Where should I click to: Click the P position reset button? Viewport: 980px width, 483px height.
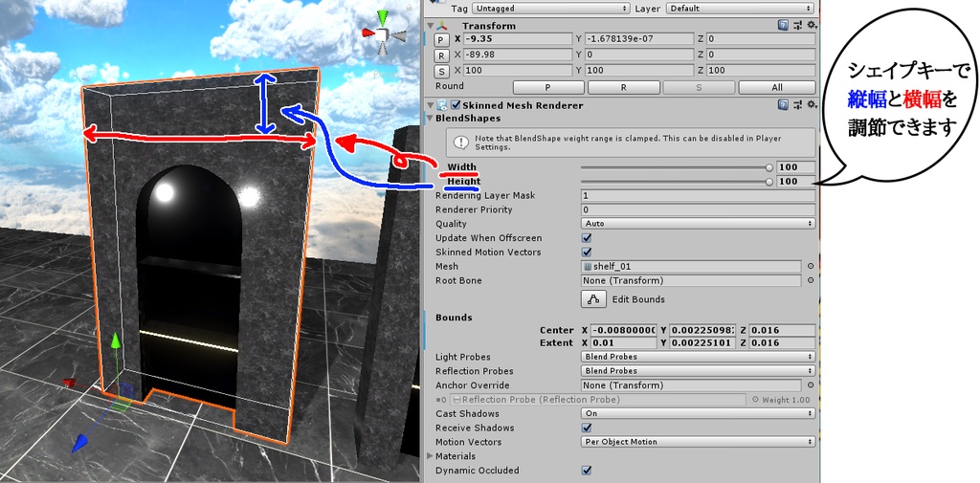(442, 40)
